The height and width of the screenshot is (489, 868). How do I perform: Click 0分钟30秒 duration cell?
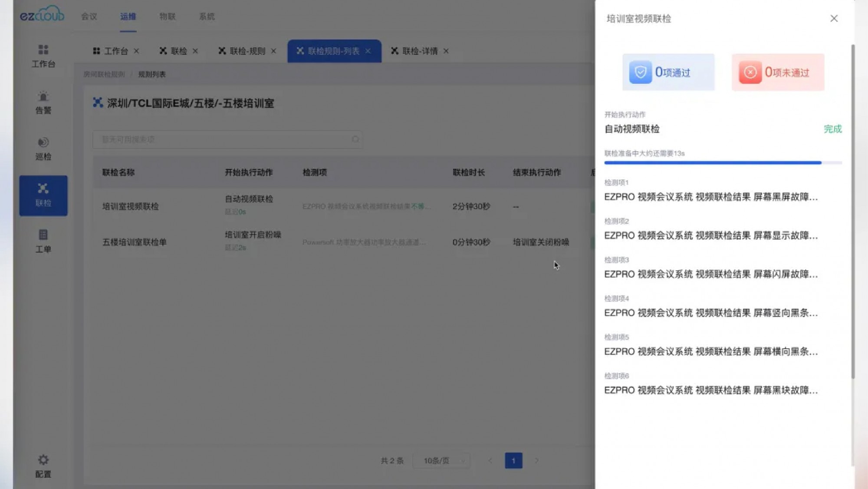tap(471, 242)
